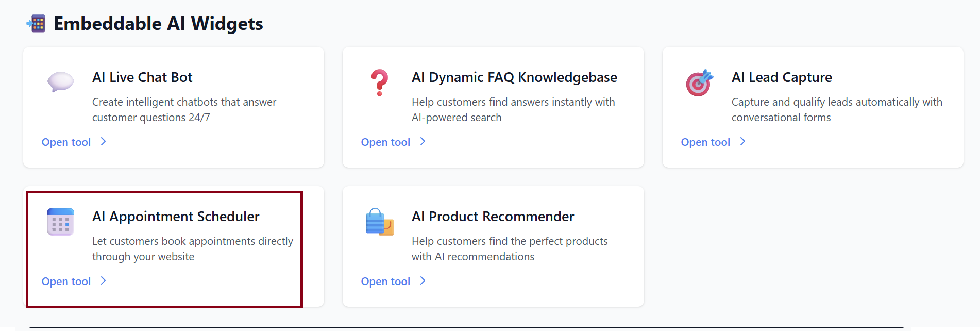Image resolution: width=980 pixels, height=331 pixels.
Task: Open tool link for AI Lead Capture
Action: (705, 142)
